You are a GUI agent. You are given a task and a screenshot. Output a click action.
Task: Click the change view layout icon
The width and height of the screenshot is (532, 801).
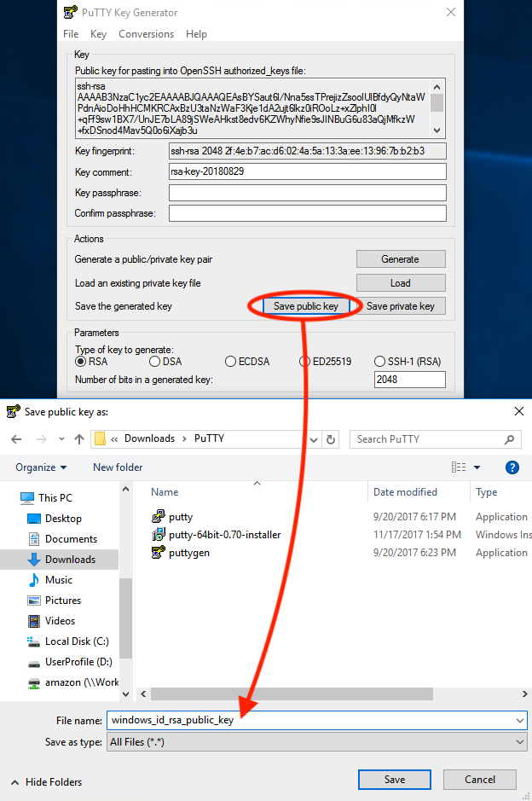click(x=459, y=467)
